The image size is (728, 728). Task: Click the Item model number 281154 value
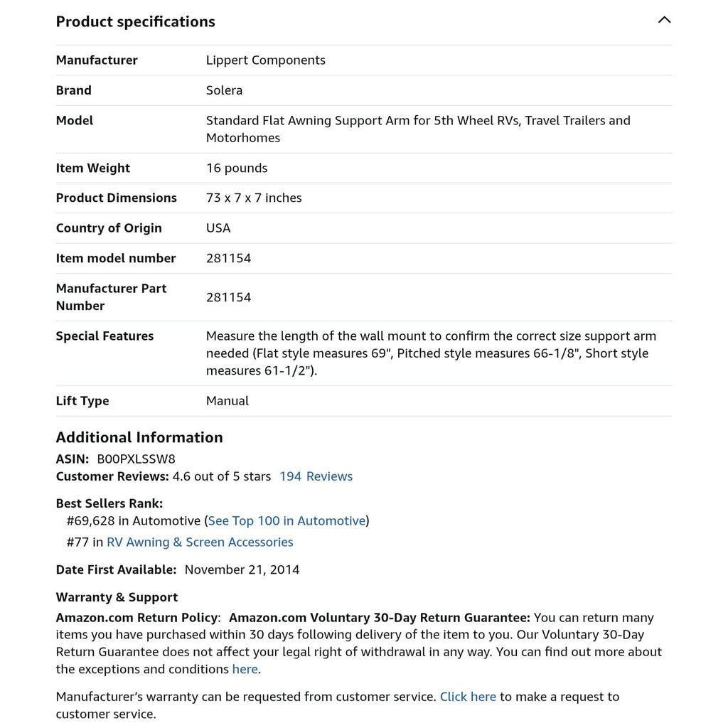pyautogui.click(x=228, y=258)
